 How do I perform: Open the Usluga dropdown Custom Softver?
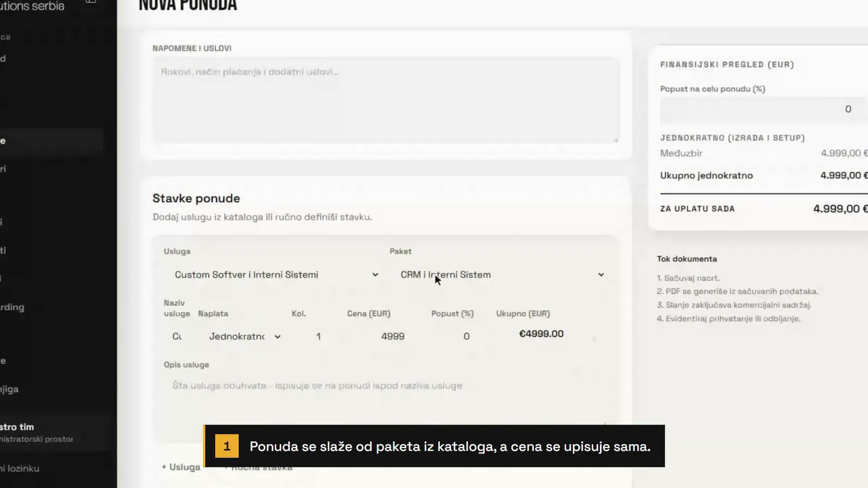[276, 275]
